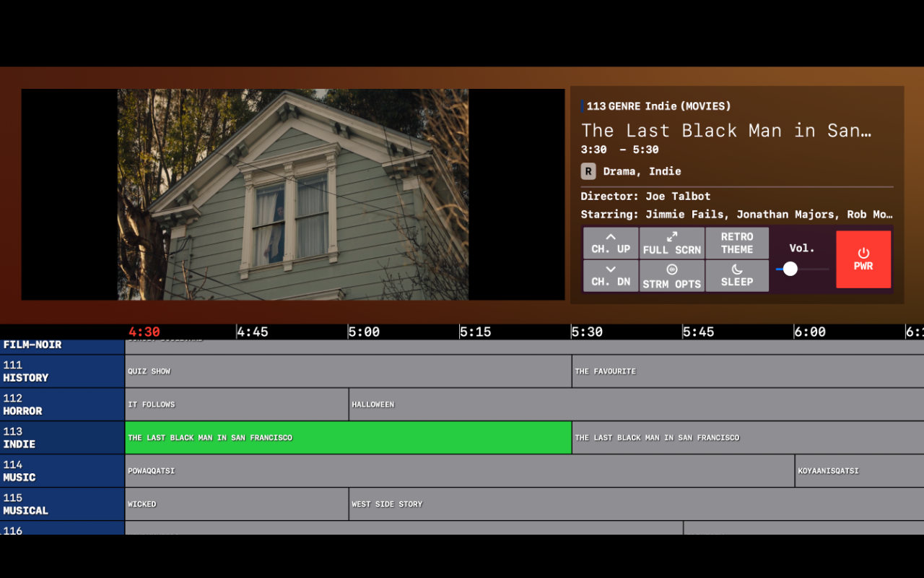The image size is (924, 578).
Task: Click the Drama, Indie genre text
Action: click(642, 171)
